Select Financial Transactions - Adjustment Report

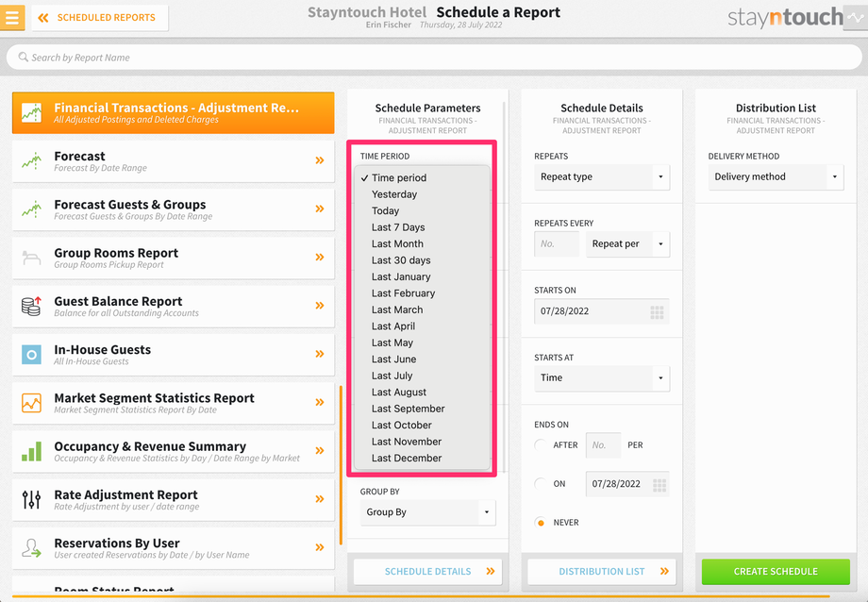(x=174, y=112)
